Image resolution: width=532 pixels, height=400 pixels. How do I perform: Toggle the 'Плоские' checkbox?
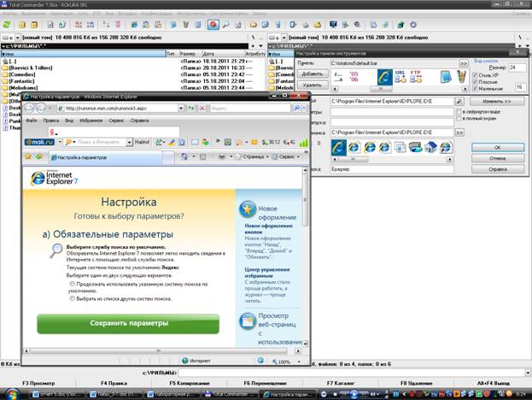tap(475, 81)
